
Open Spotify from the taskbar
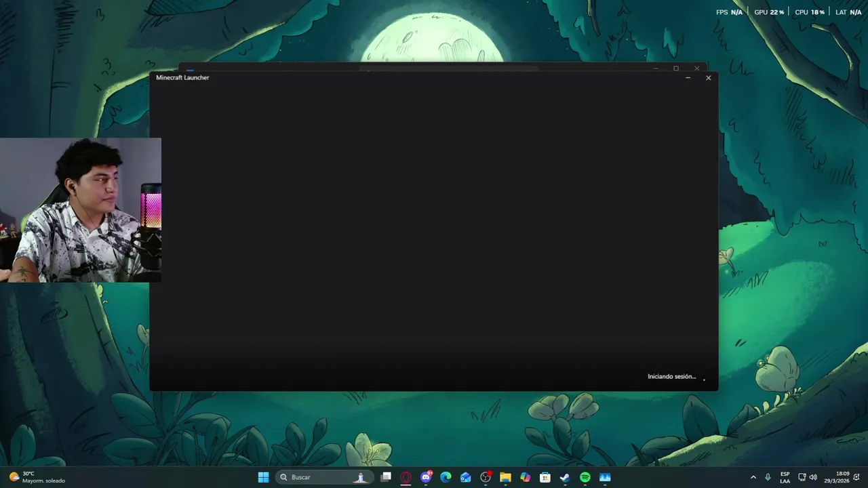tap(585, 477)
